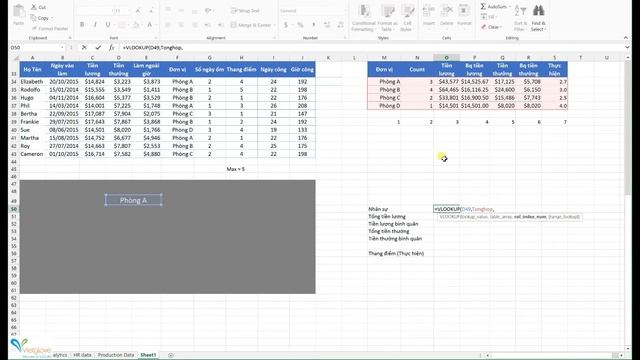Click cell with name Elizabeth
This screenshot has height=360, width=640.
32,82
